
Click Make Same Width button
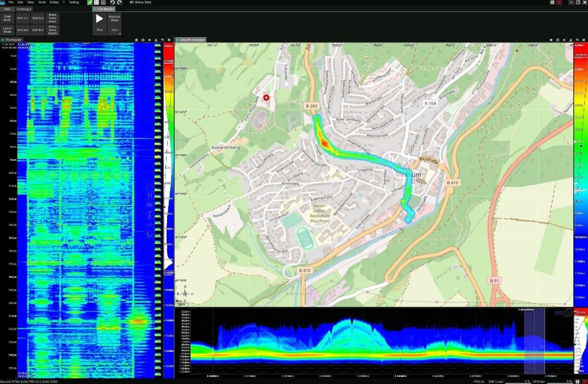click(x=52, y=18)
